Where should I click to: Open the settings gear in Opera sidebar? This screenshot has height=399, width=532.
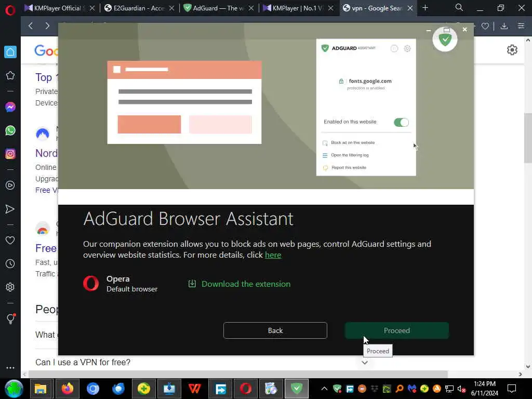[10, 287]
